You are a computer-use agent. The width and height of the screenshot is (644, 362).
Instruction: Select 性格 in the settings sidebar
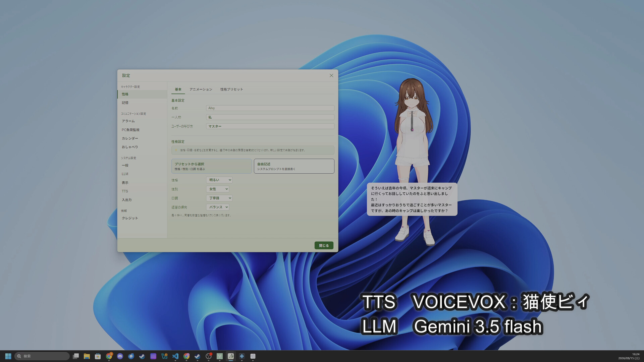coord(142,94)
